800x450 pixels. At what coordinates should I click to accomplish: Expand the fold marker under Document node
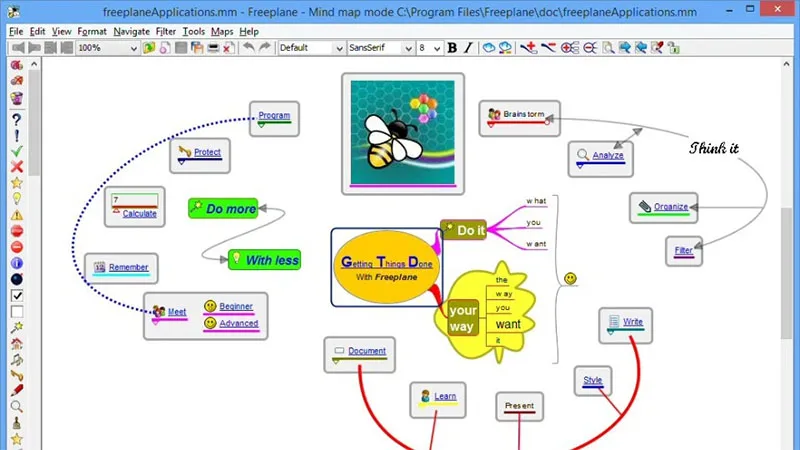pos(336,361)
